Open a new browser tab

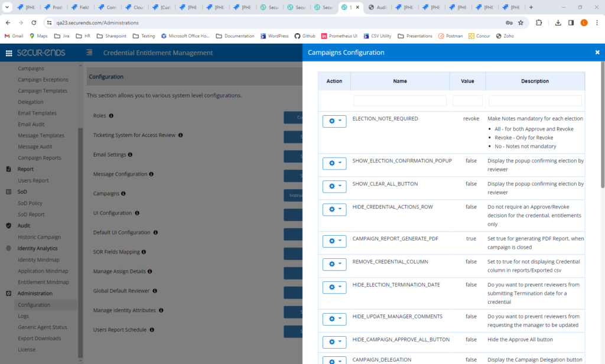(531, 7)
